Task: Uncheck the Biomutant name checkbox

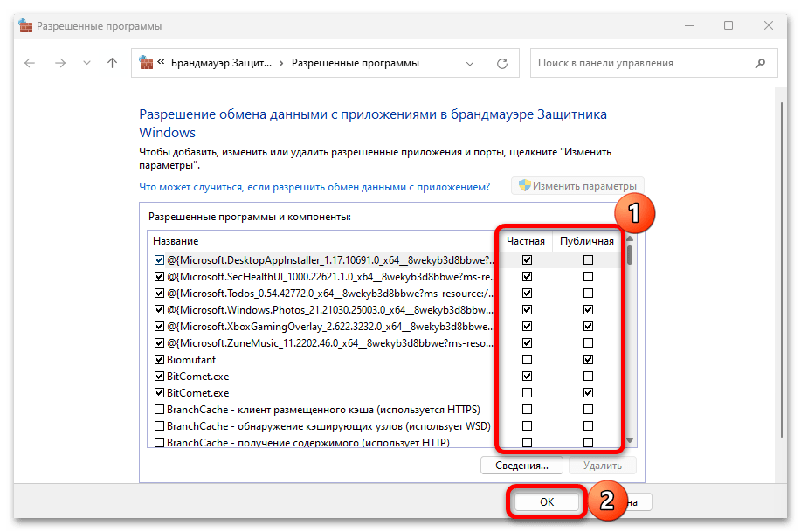Action: point(159,359)
